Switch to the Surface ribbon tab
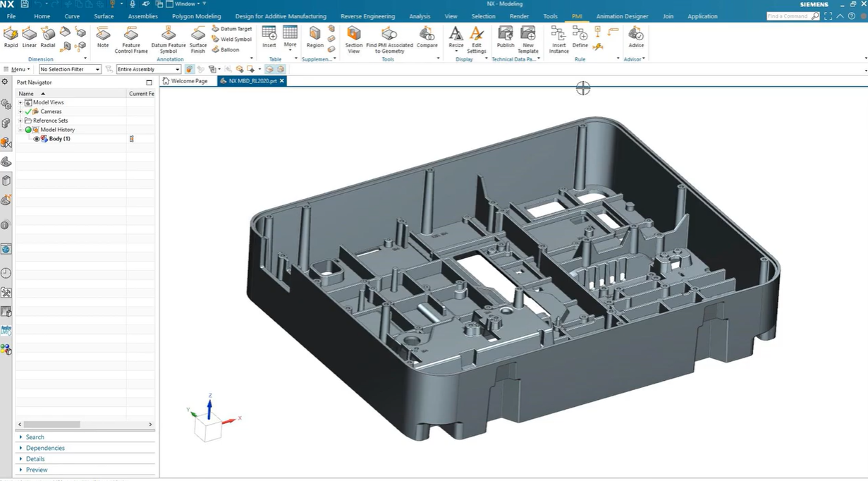Screen dimensions: 868x481 [104, 16]
